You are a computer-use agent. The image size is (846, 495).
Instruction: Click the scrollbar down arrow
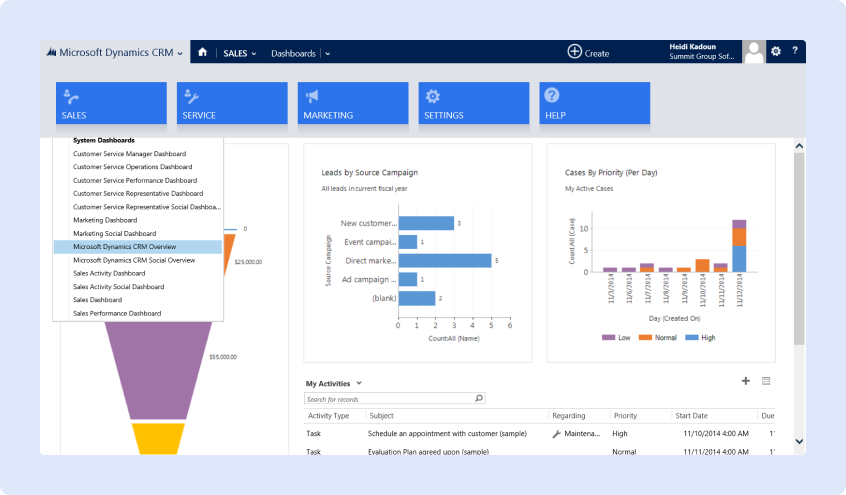(799, 441)
